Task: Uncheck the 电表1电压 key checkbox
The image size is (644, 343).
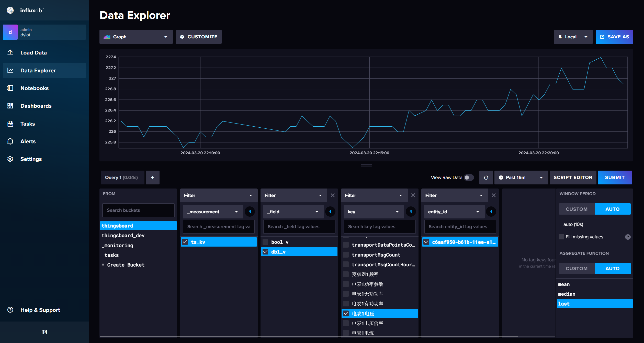Action: 346,313
